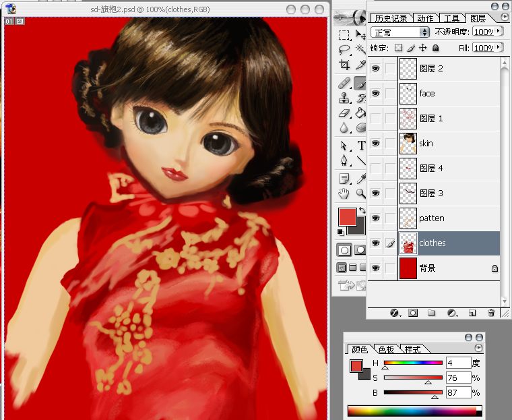Select the Hand tool
512x420 pixels.
click(x=344, y=193)
